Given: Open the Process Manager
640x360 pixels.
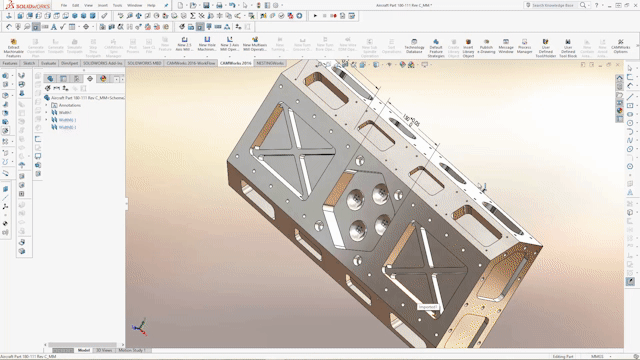Looking at the screenshot, I should [x=524, y=47].
